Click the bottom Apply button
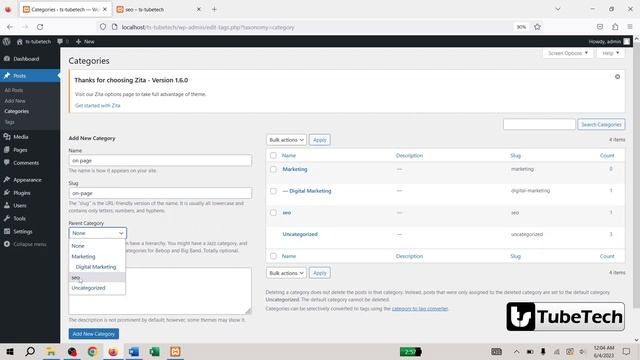This screenshot has height=360, width=640. point(320,273)
